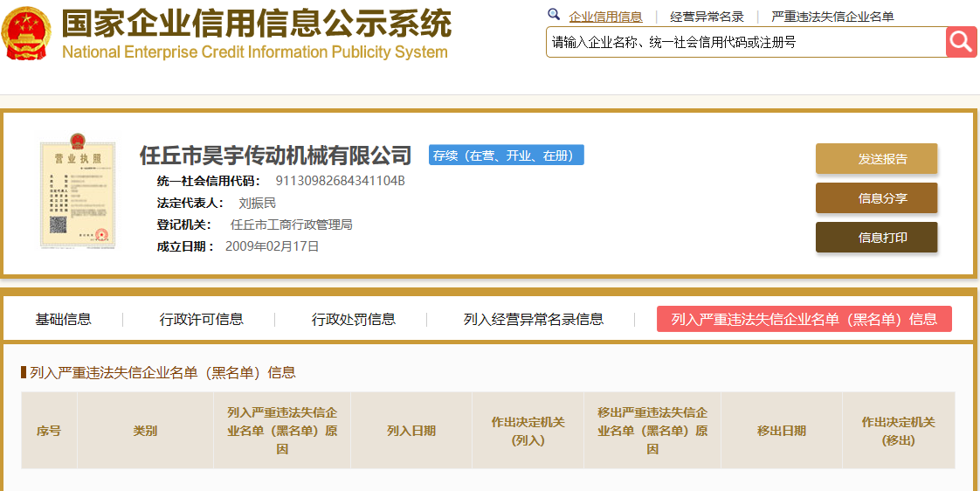
Task: Click the legal representative name 刘振民
Action: coord(257,203)
